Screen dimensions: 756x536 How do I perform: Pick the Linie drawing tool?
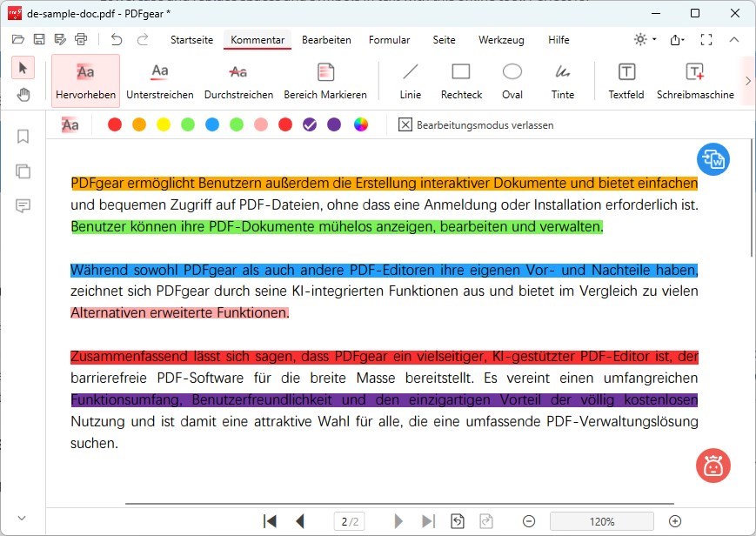411,81
